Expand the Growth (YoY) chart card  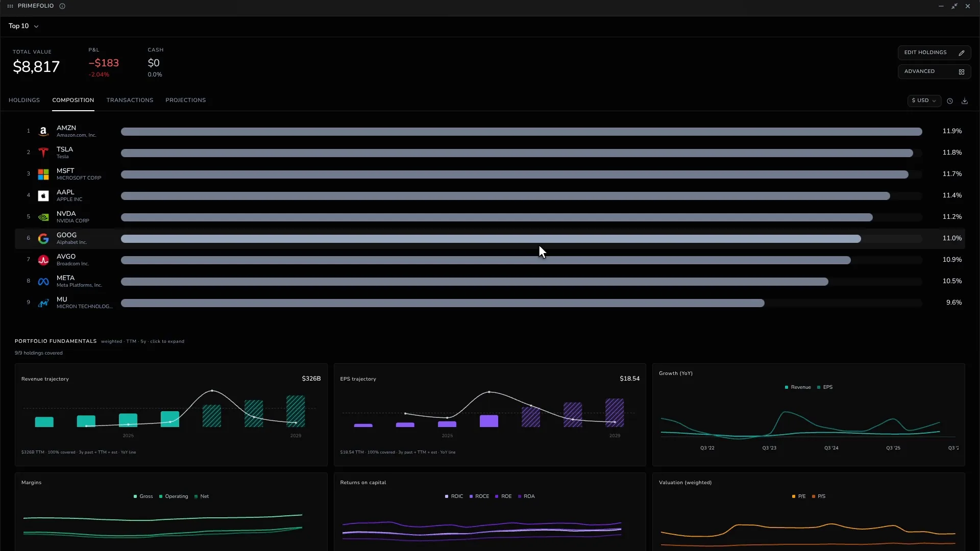click(808, 415)
